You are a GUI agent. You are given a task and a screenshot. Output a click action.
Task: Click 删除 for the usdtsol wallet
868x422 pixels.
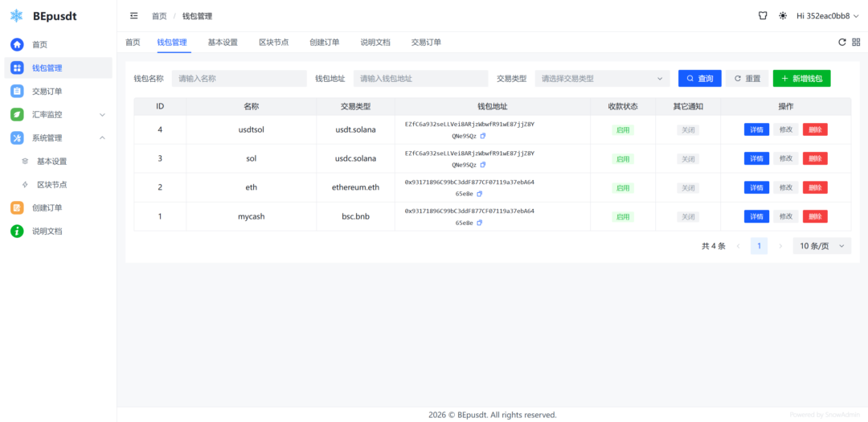816,129
